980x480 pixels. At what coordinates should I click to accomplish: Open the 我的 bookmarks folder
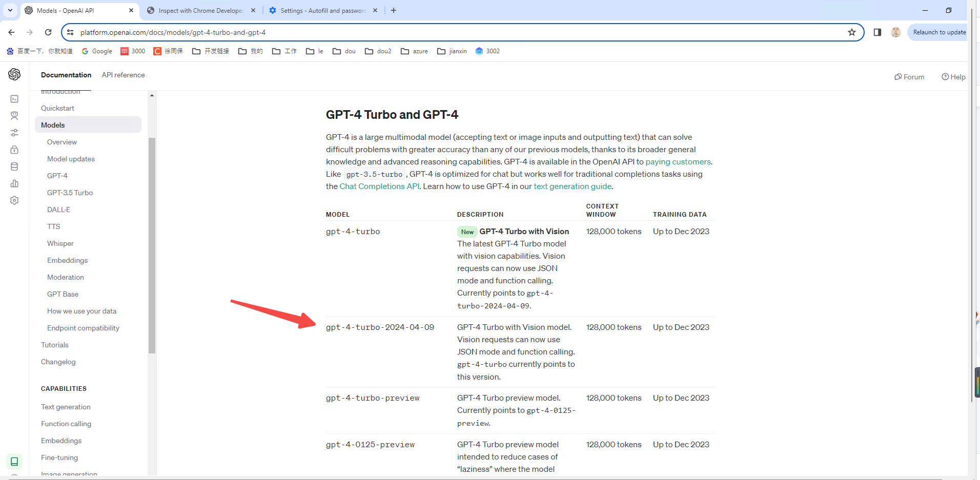pos(251,51)
